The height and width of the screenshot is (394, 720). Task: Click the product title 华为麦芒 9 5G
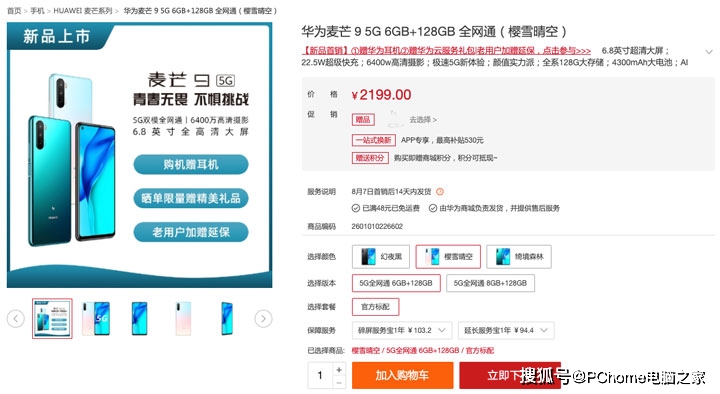[434, 32]
